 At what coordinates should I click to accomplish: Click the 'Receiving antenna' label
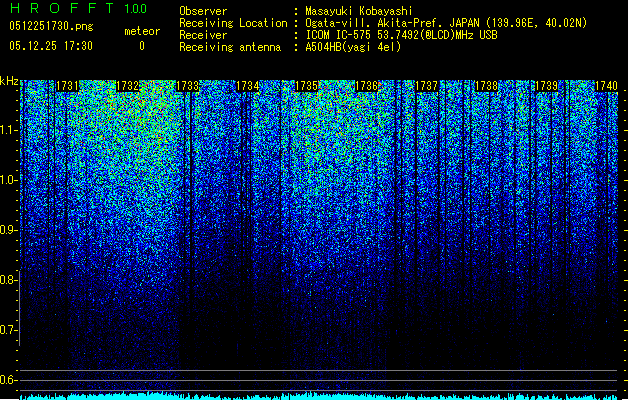[x=230, y=47]
